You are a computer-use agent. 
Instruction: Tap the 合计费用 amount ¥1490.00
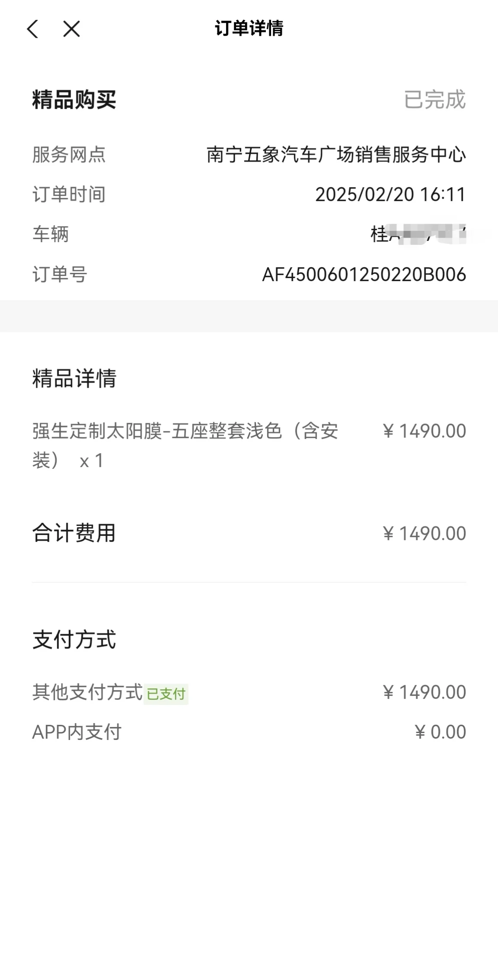(424, 533)
